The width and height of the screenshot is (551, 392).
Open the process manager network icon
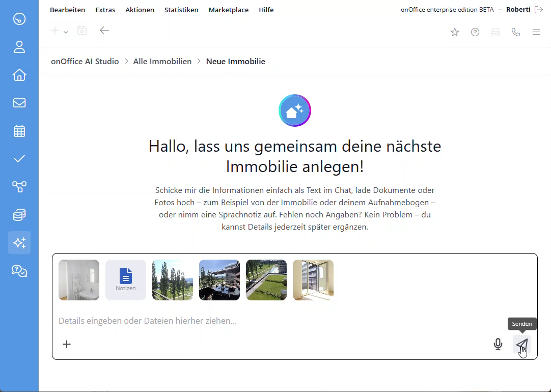pos(19,187)
